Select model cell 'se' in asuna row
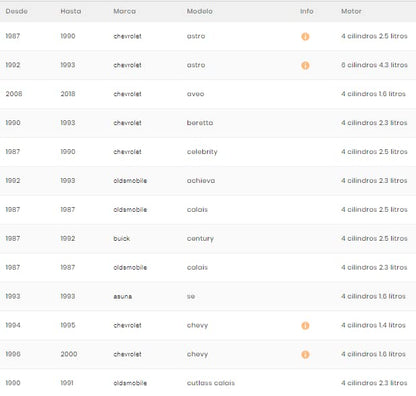This screenshot has width=416, height=396. 191,296
